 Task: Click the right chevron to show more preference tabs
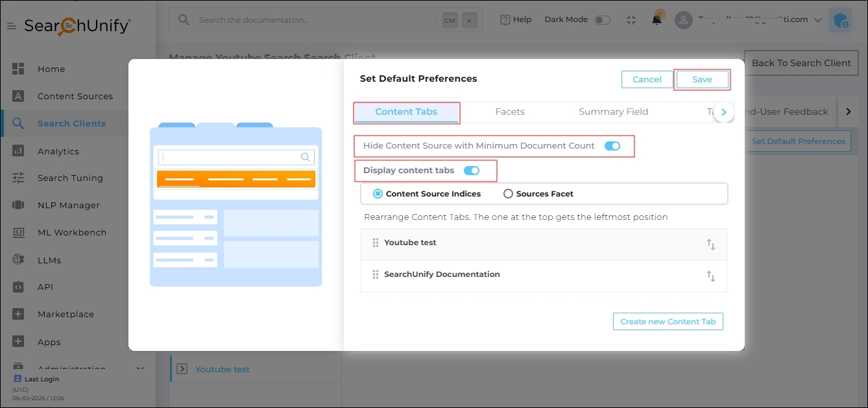[x=724, y=112]
